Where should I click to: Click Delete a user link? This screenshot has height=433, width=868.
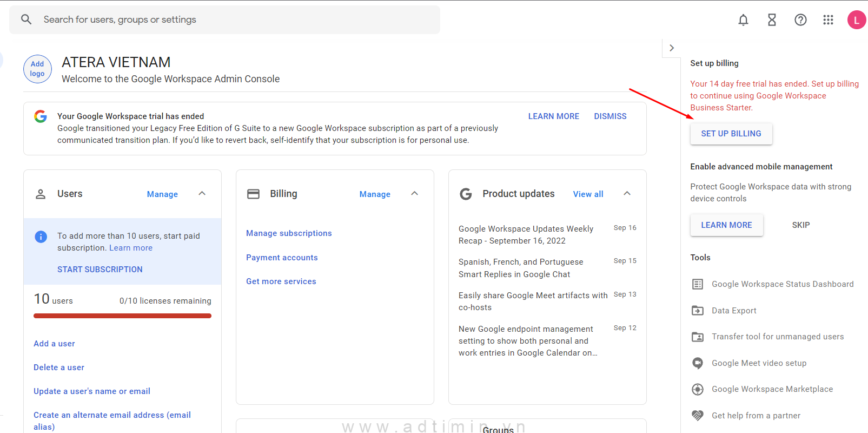tap(59, 368)
